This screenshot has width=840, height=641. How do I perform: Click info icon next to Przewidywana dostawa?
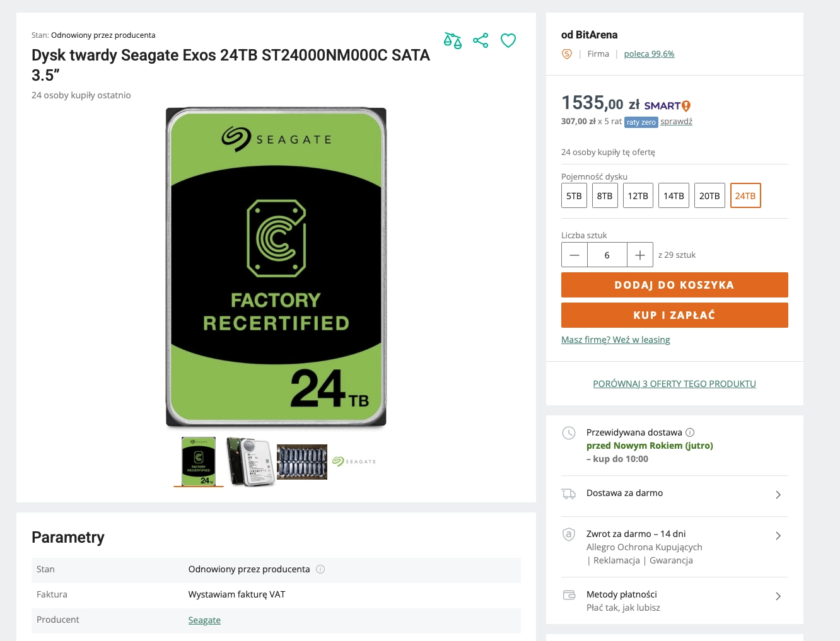click(x=690, y=432)
